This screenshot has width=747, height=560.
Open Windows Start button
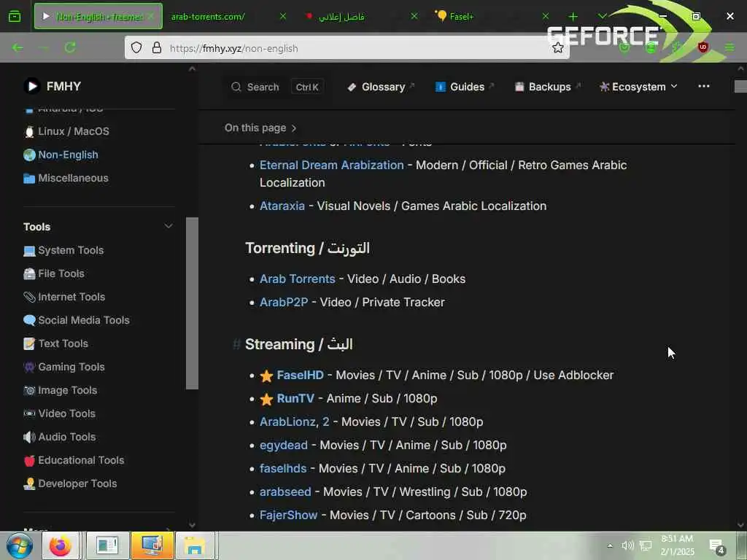[x=20, y=545]
